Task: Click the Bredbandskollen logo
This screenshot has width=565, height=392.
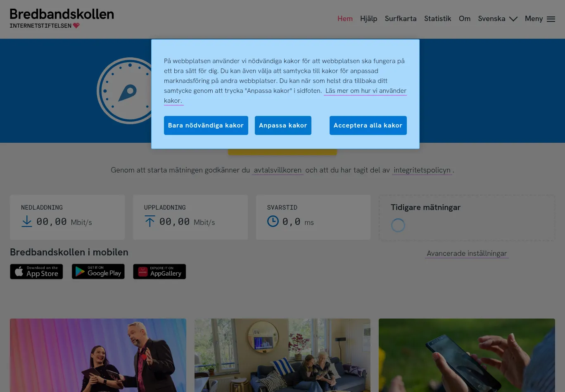Action: [62, 19]
